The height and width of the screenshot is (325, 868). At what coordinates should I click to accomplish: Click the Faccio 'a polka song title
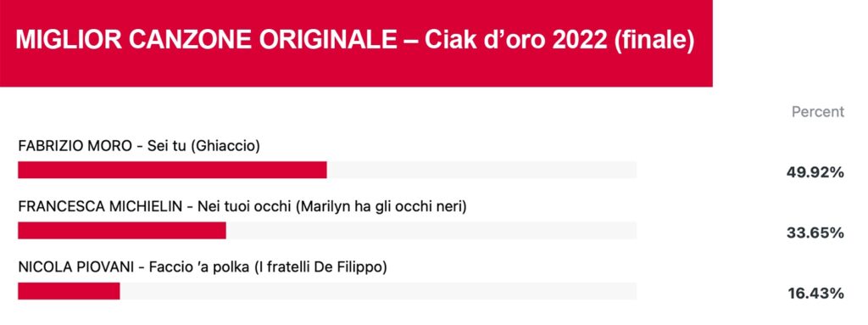198,267
